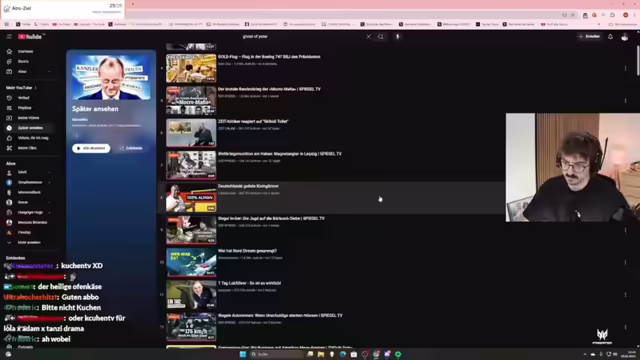
Task: Open Microsoft Store from the taskbar
Action: pos(354,354)
